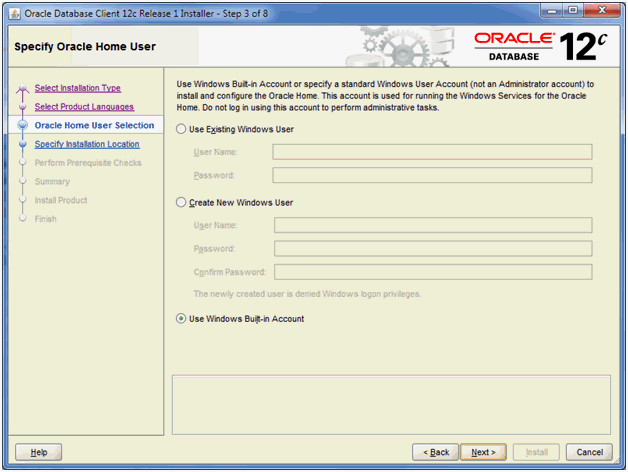Click the existing user User Name field

432,152
